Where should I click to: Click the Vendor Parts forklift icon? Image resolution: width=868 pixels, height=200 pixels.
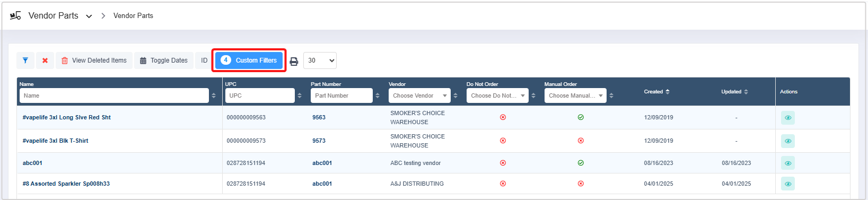(x=15, y=15)
